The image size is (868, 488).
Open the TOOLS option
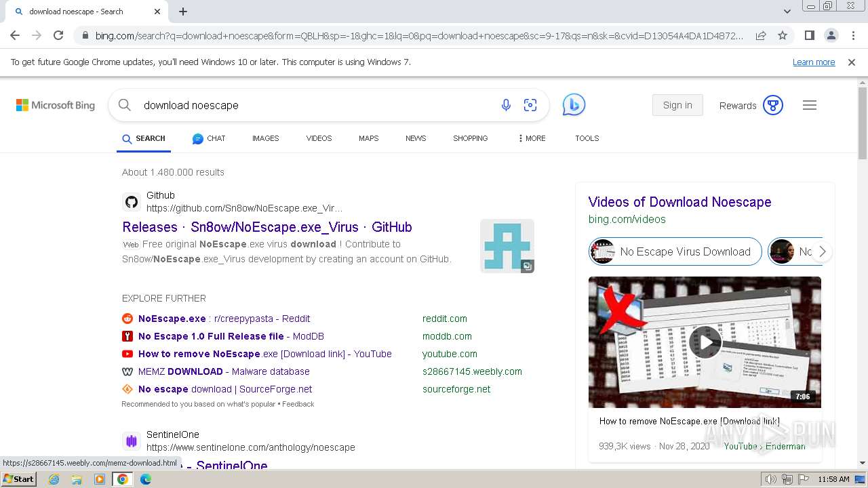tap(587, 138)
